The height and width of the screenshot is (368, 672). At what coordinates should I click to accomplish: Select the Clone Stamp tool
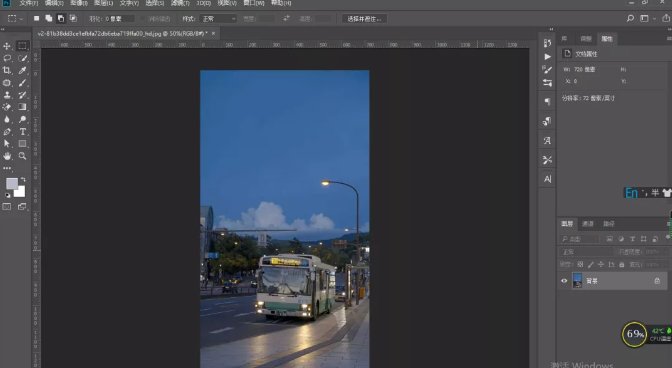(x=7, y=95)
